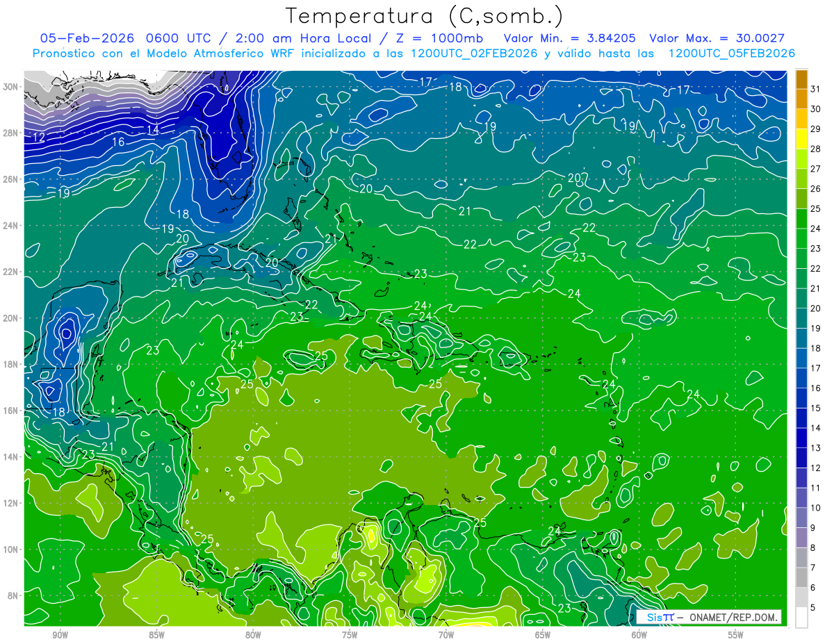The width and height of the screenshot is (834, 644).
Task: Click the "26N" latitude axis label
Action: tap(11, 179)
